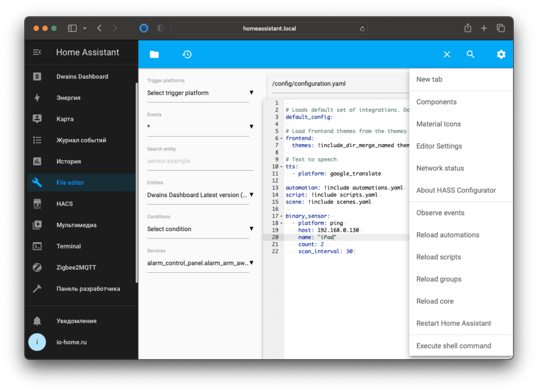Open Zigbee2MQTT icon in sidebar
The width and height of the screenshot is (538, 392).
[x=37, y=267]
